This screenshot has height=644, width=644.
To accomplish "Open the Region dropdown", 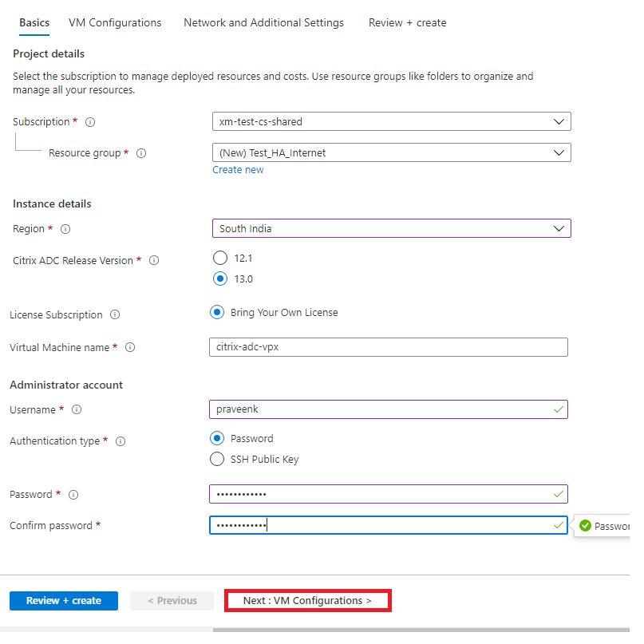I will point(391,228).
